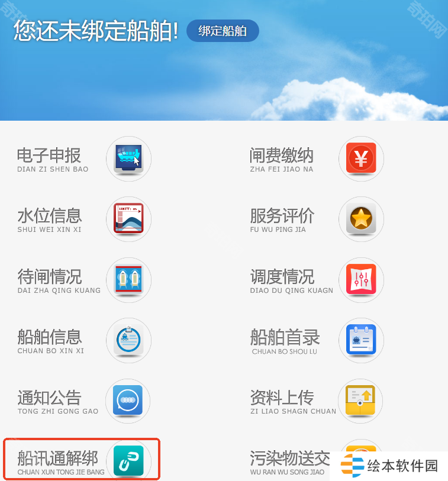Open the 调度情况 red sliders icon
Viewport: 448px width, 481px height.
361,280
